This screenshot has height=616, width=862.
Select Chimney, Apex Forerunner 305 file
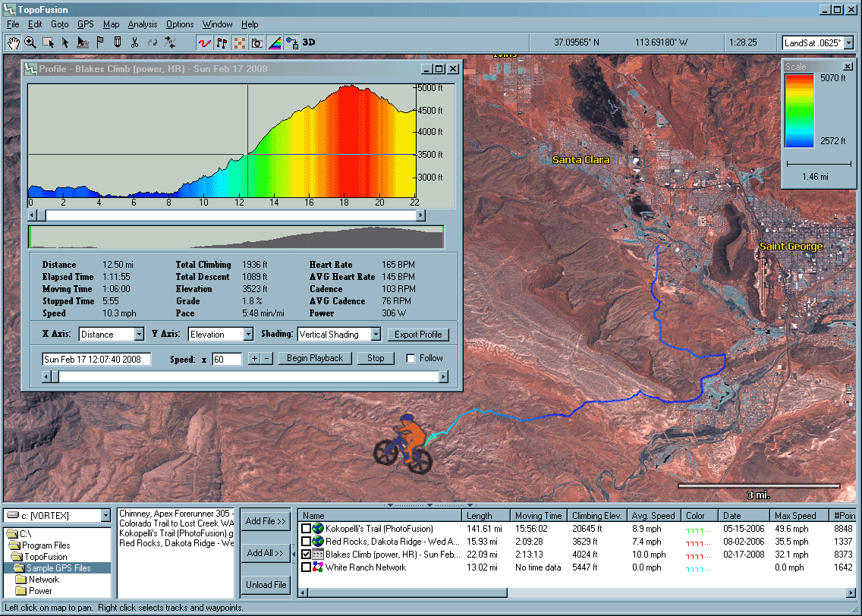176,514
